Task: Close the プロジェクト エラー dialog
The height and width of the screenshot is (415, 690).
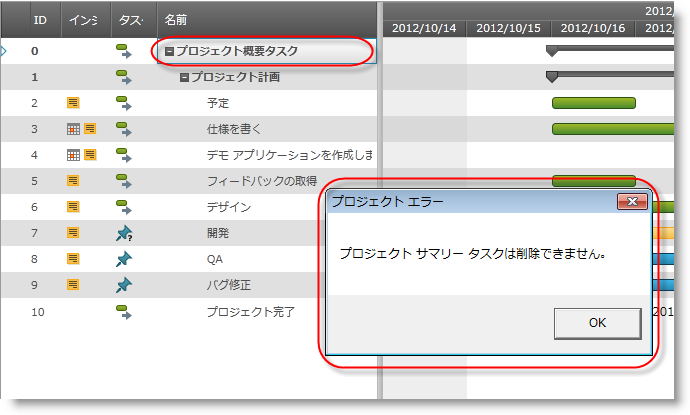Action: [x=632, y=202]
